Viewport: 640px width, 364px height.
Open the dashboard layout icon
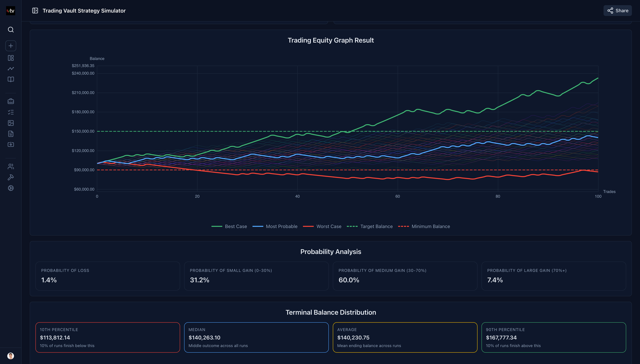[x=11, y=58]
